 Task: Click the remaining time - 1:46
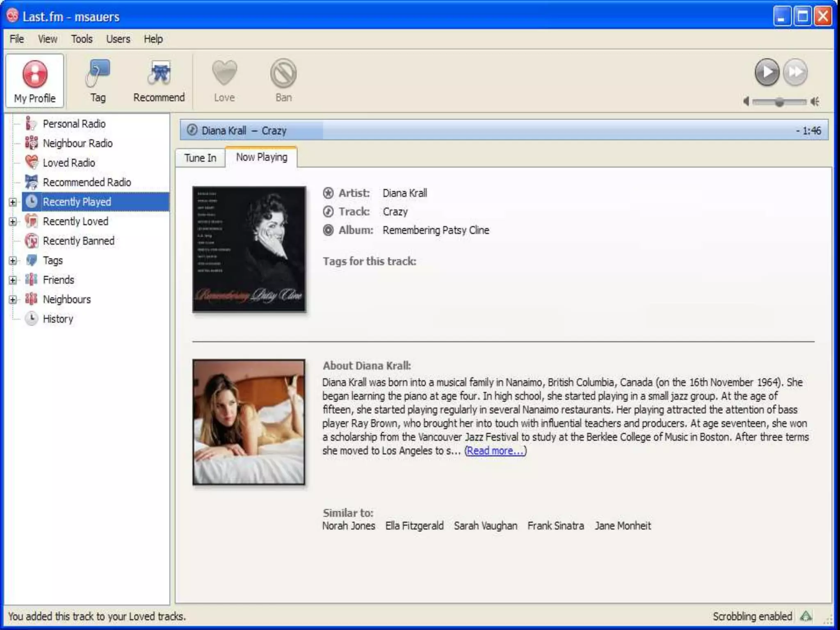click(808, 131)
